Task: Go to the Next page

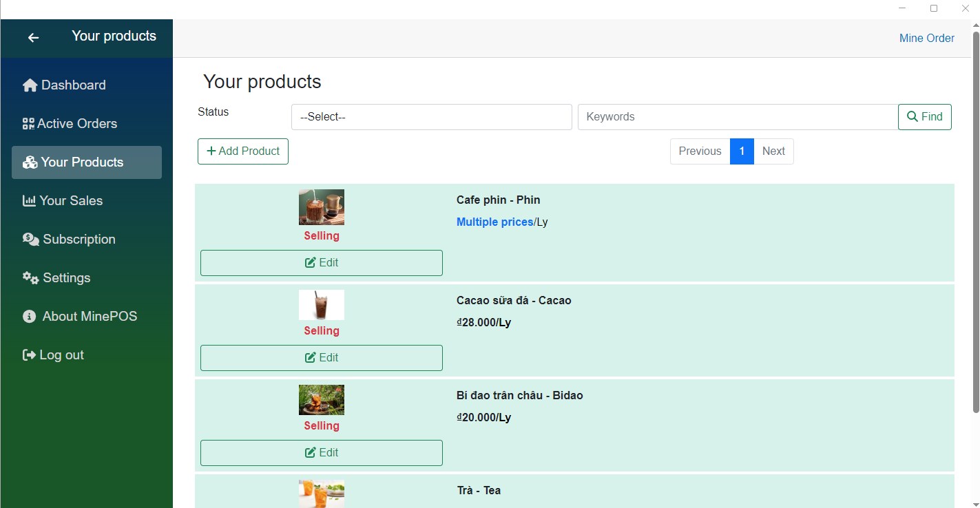Action: tap(773, 151)
